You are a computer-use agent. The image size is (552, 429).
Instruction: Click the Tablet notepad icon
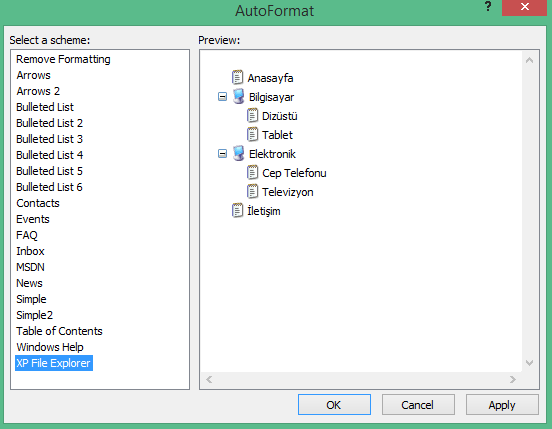(x=252, y=134)
